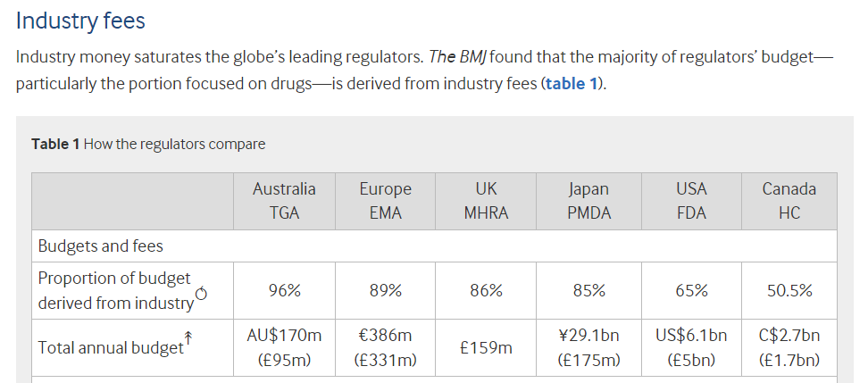Viewport: 868px width, 383px height.
Task: Select the Europe EMA column header
Action: 385,202
